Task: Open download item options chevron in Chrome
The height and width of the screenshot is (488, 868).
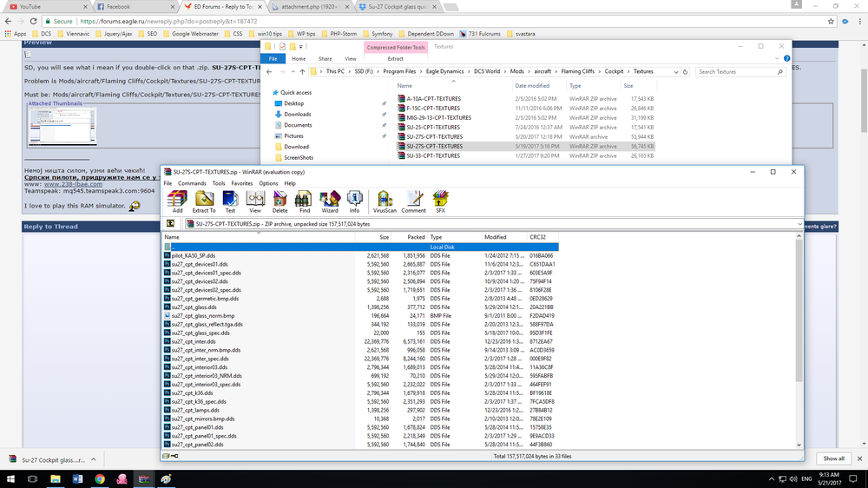Action: pos(94,459)
